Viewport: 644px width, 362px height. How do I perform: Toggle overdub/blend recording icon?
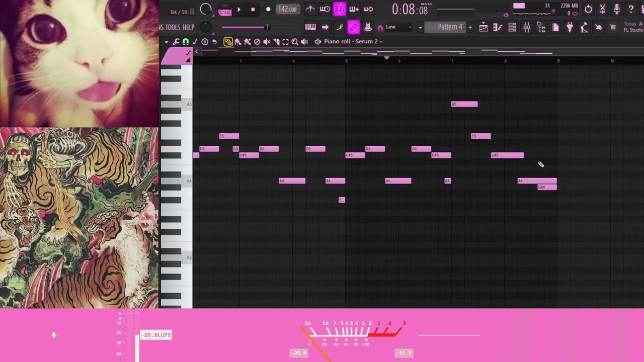[x=354, y=9]
